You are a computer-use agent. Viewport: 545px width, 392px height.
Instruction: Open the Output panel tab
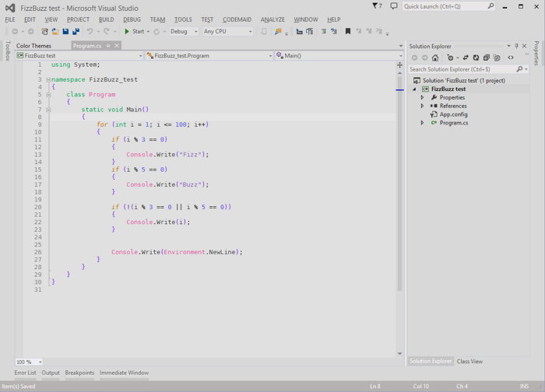click(x=51, y=373)
